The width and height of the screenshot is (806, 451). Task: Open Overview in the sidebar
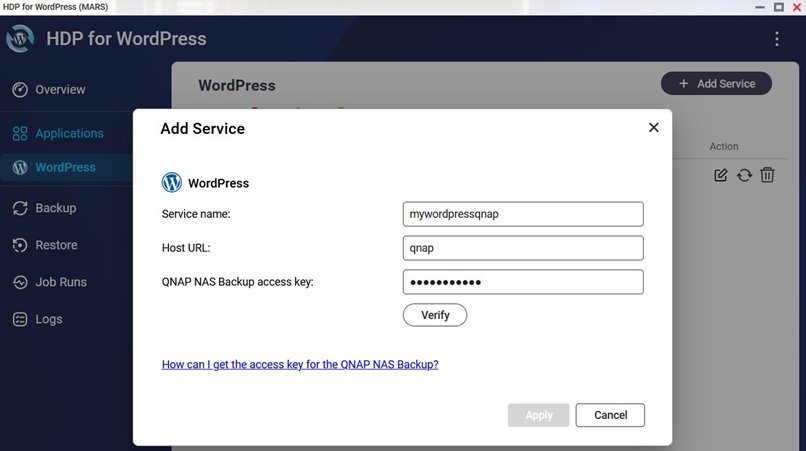[x=60, y=90]
